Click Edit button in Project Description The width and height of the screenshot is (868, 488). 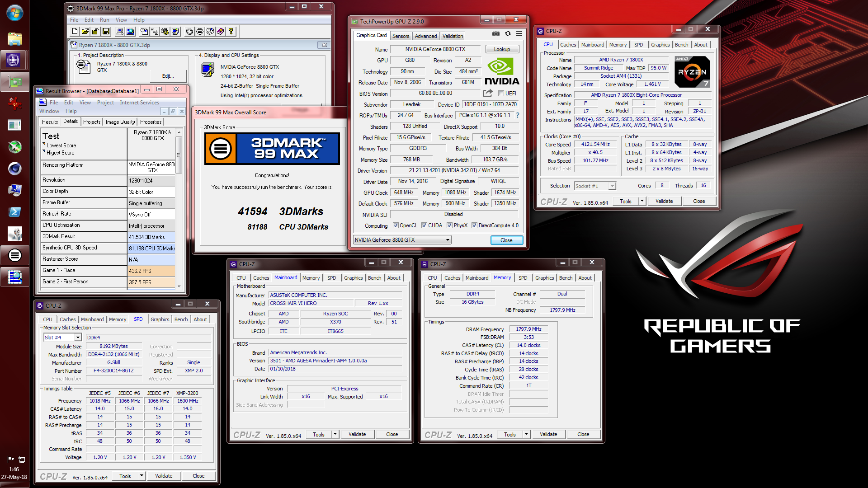pos(168,76)
